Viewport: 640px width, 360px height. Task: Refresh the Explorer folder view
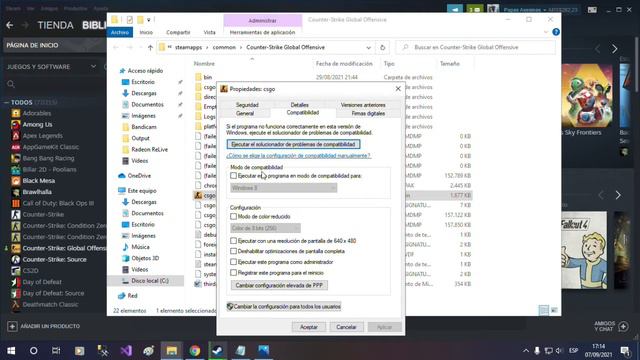click(x=382, y=47)
